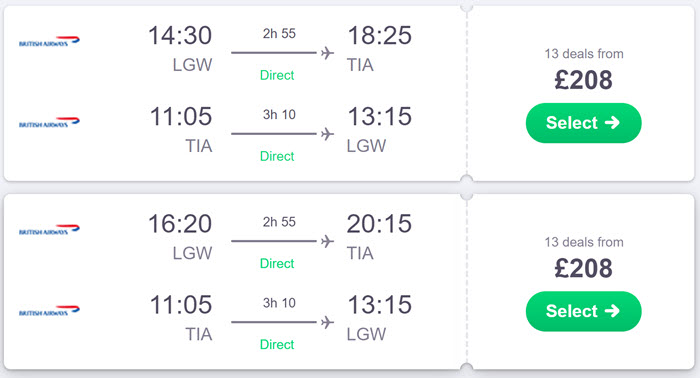700x378 pixels.
Task: Click 3h 10 duration in first card
Action: click(x=279, y=115)
